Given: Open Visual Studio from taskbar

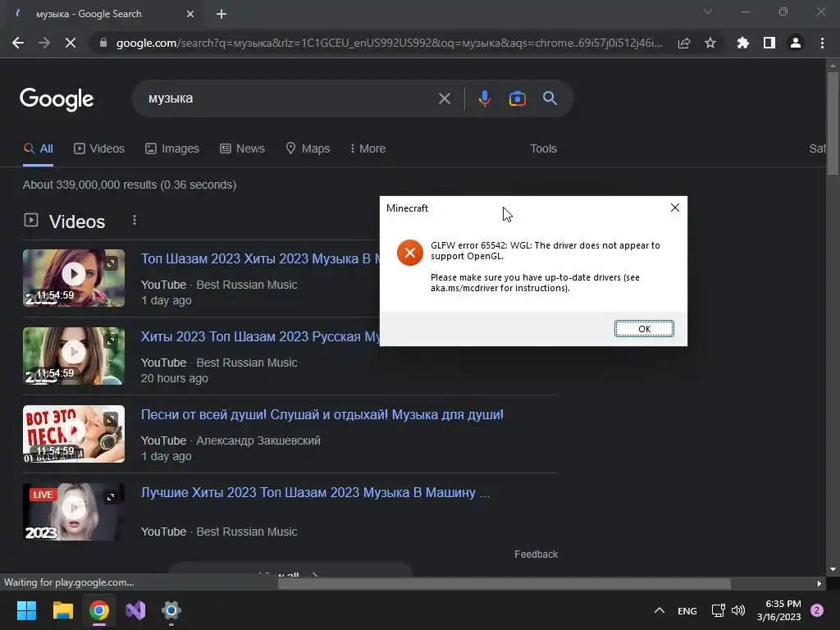Looking at the screenshot, I should (135, 610).
